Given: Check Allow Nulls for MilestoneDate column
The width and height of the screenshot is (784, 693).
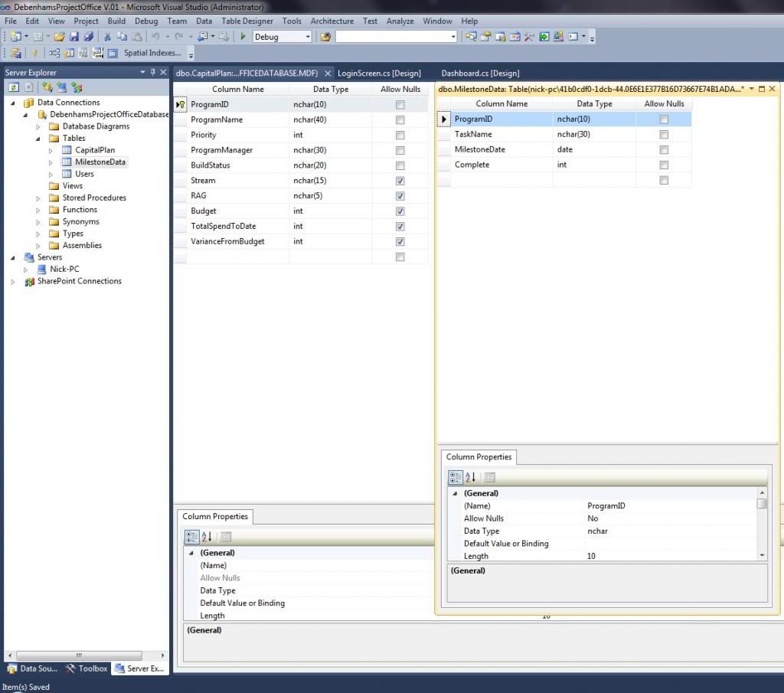Looking at the screenshot, I should [x=664, y=149].
